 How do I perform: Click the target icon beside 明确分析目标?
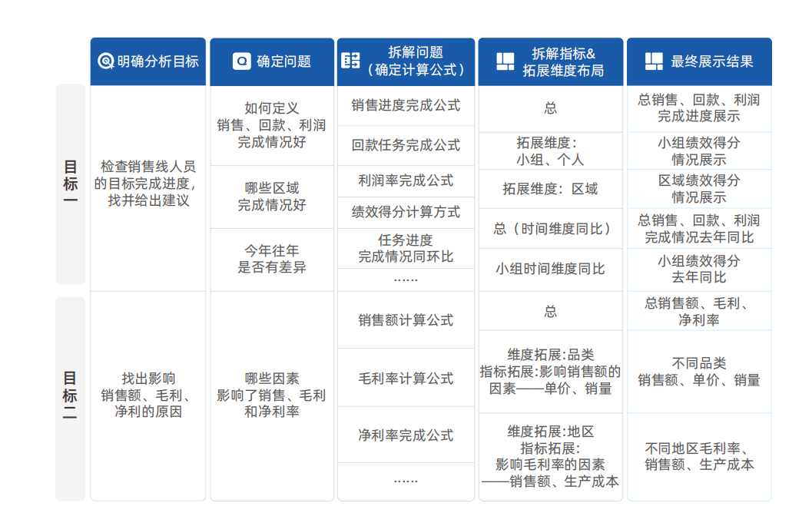click(x=106, y=61)
